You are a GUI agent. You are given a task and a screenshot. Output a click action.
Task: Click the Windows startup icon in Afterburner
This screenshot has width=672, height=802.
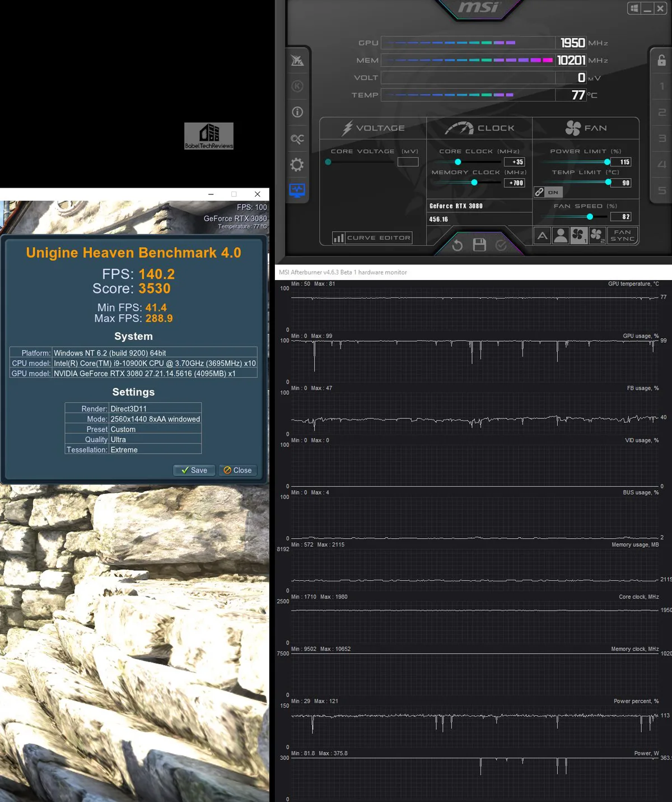[634, 8]
